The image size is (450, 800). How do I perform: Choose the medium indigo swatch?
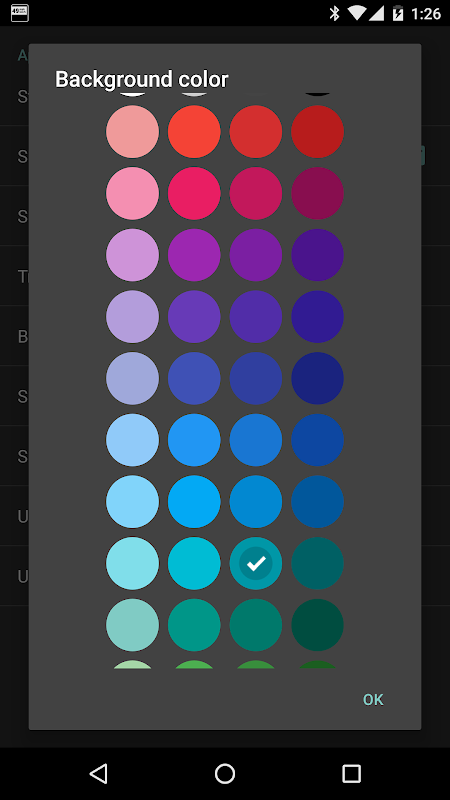(x=194, y=379)
